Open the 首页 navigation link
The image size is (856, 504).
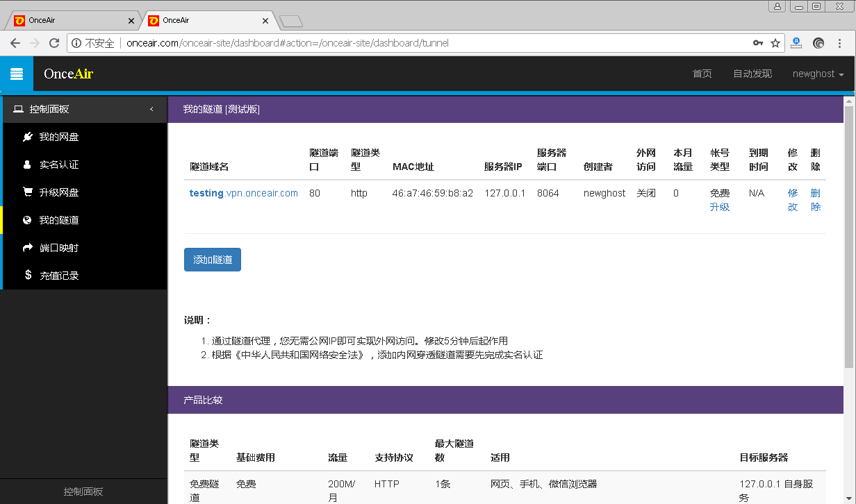pos(702,74)
